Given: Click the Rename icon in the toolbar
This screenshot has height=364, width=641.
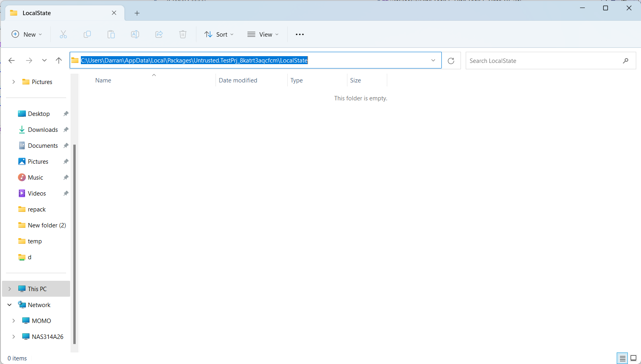Looking at the screenshot, I should click(135, 34).
